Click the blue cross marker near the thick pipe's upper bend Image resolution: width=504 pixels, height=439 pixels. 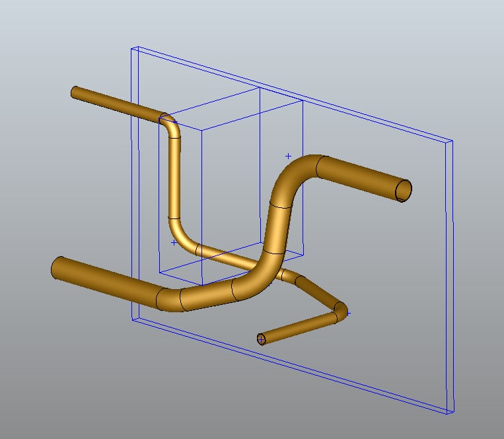tap(288, 156)
